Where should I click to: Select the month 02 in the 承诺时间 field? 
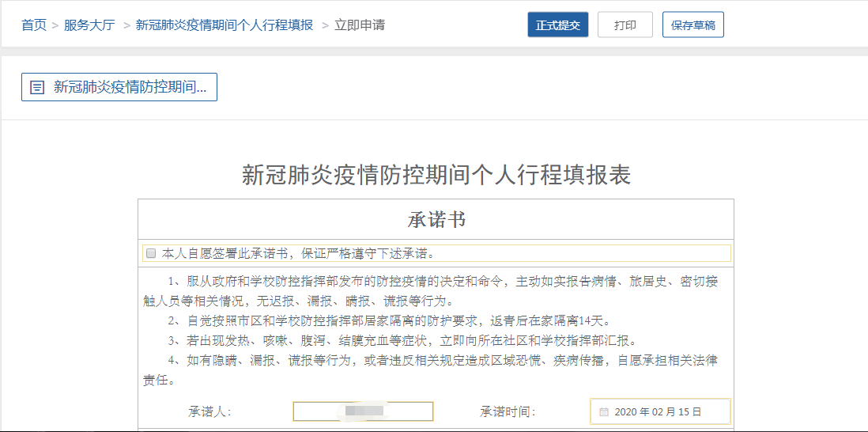(659, 412)
